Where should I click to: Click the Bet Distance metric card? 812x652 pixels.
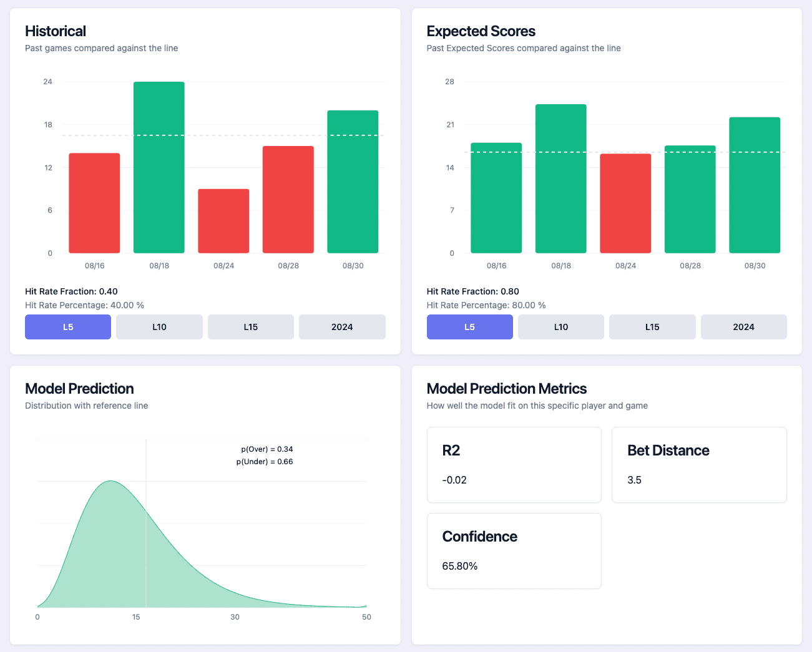tap(699, 465)
